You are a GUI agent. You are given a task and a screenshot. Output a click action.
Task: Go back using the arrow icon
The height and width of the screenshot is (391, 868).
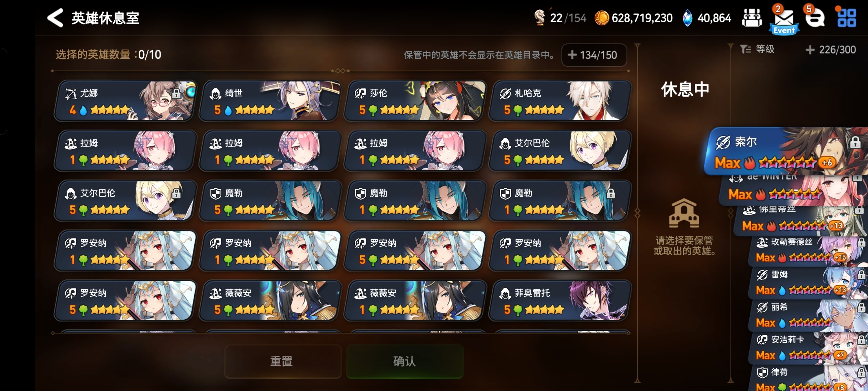point(55,18)
